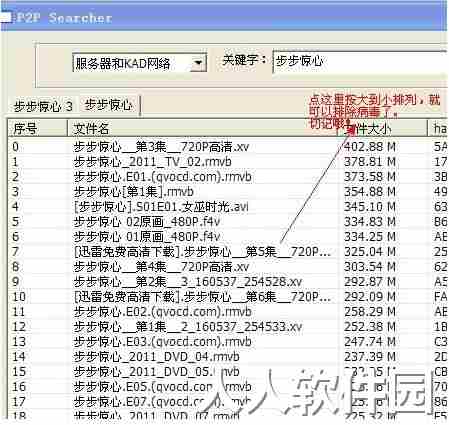Viewport: 449px width, 425px height.
Task: Open the 服务器和KAD网络 network dropdown
Action: (139, 63)
